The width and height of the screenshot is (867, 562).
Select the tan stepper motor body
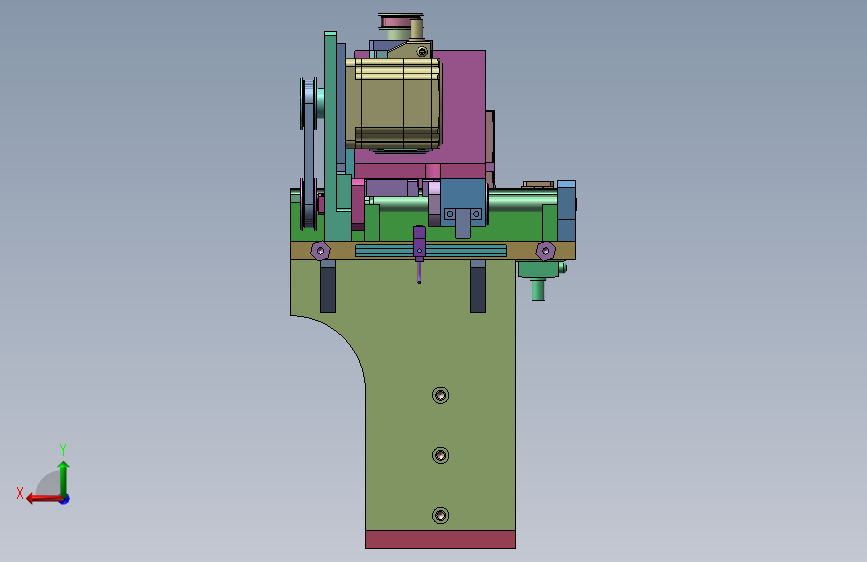tap(394, 104)
